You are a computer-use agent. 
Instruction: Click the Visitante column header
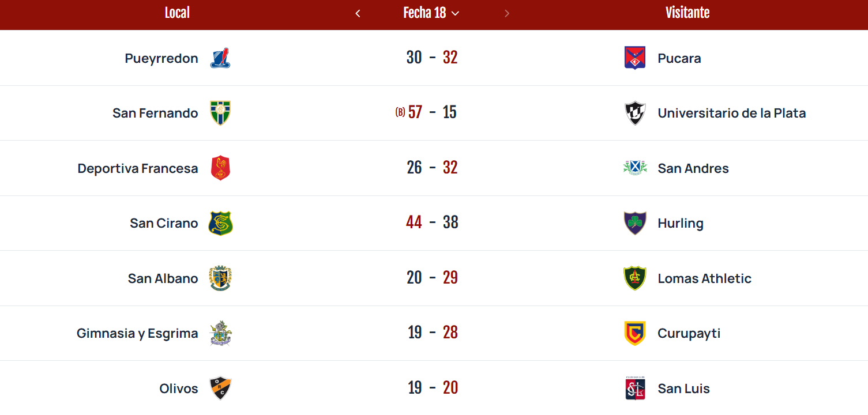click(687, 13)
